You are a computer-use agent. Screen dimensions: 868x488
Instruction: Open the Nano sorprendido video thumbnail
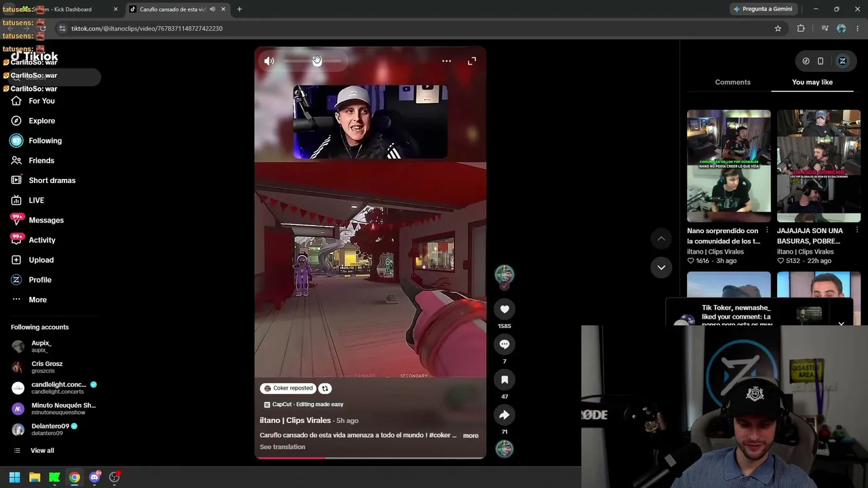pos(729,166)
